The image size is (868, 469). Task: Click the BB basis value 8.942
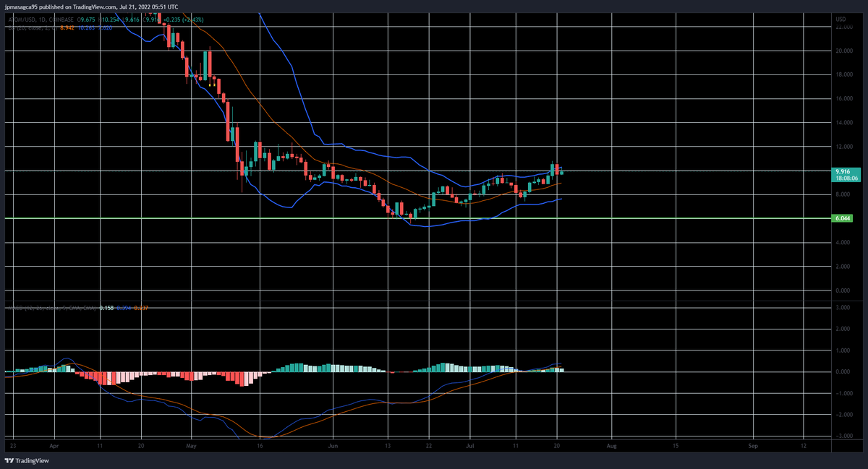[67, 28]
